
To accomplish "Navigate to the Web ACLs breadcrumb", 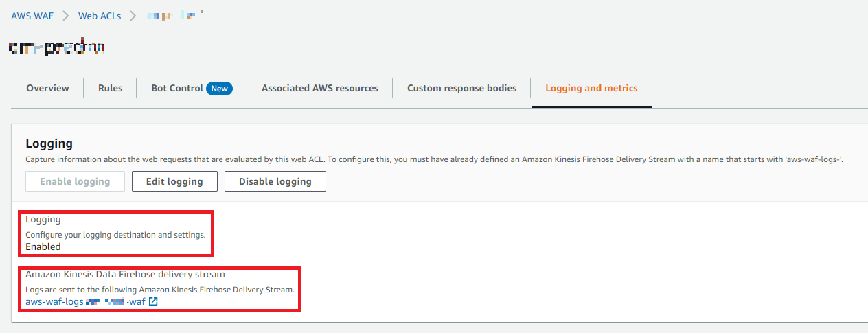I will 100,16.
